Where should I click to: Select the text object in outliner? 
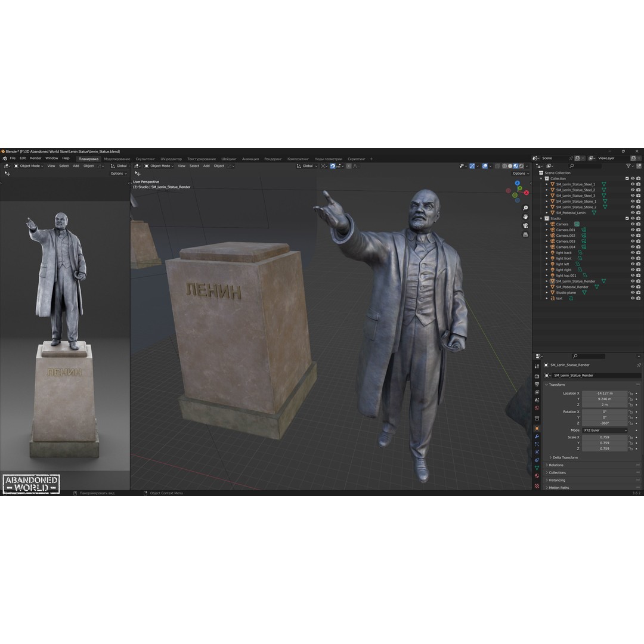[559, 298]
